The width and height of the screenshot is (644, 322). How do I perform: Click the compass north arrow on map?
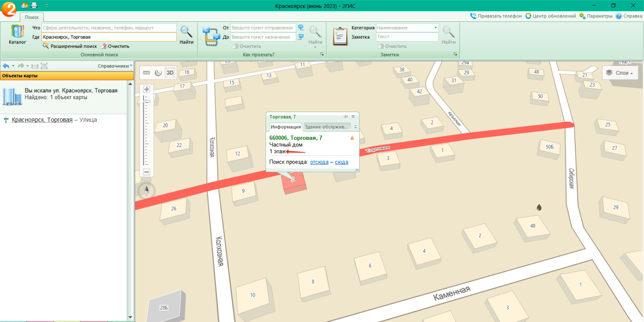[x=147, y=191]
